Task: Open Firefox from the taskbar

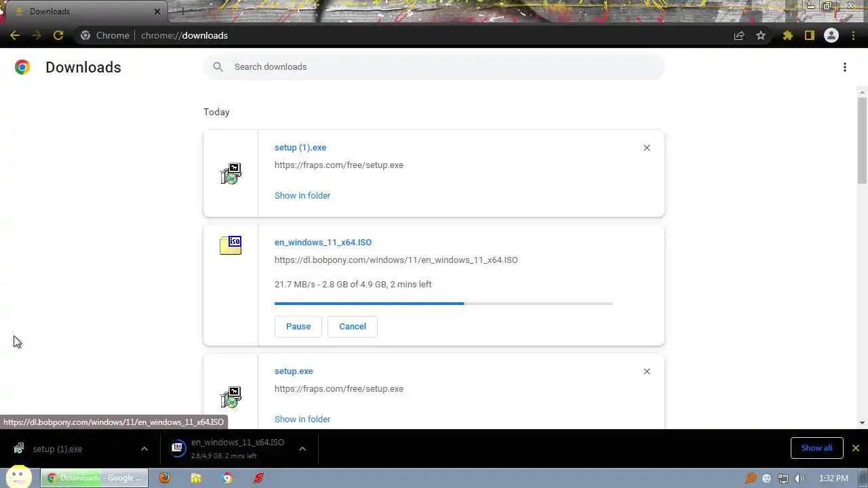Action: point(165,478)
